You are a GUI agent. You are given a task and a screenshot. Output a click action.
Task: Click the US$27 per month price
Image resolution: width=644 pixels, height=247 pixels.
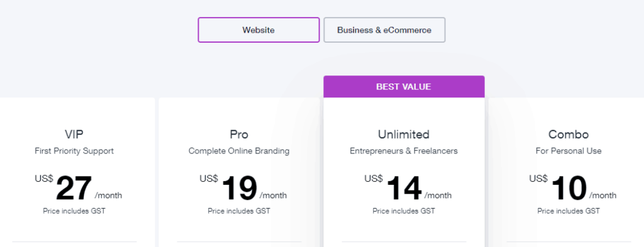click(79, 187)
